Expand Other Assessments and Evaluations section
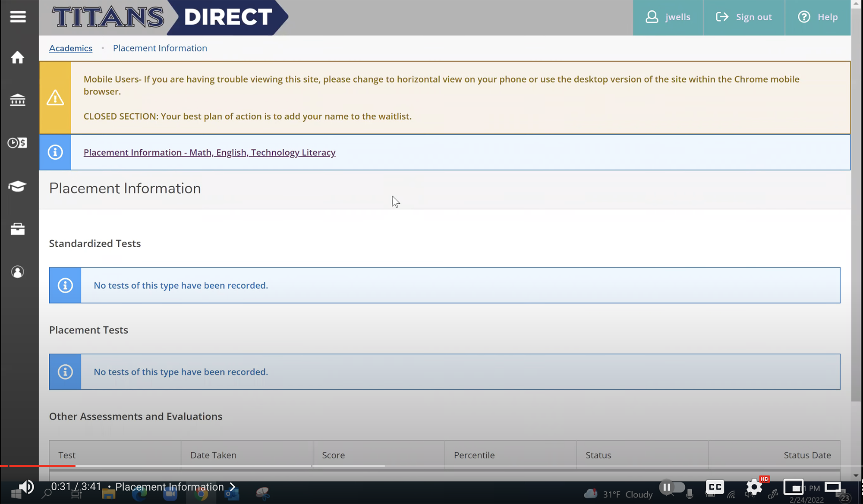The image size is (863, 504). (x=135, y=416)
